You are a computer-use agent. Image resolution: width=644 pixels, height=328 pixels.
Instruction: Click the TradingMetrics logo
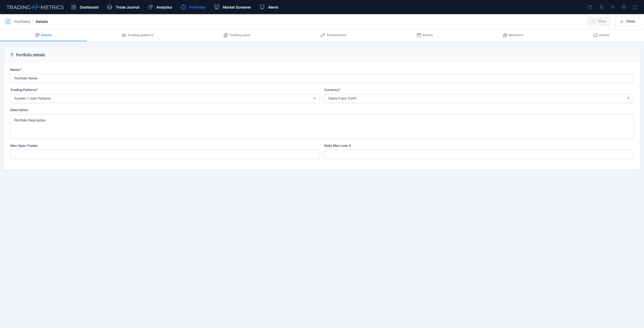pyautogui.click(x=35, y=7)
